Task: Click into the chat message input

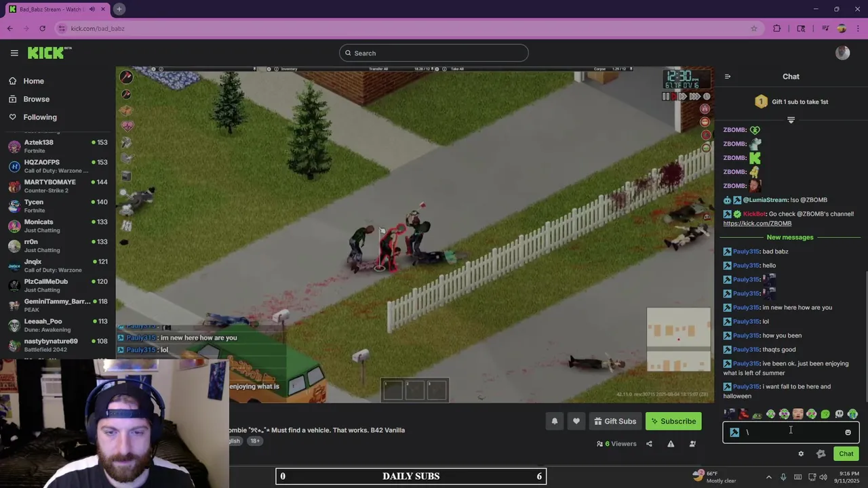Action: pyautogui.click(x=792, y=432)
